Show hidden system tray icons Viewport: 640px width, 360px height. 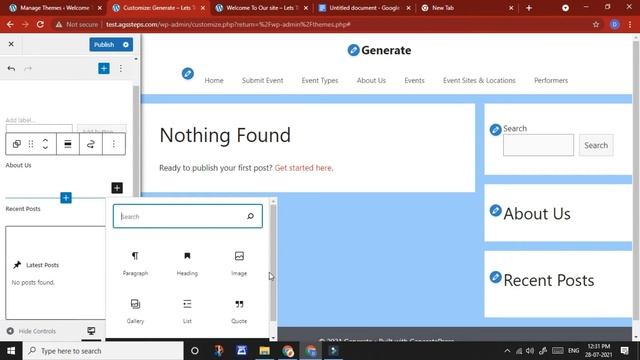click(507, 351)
